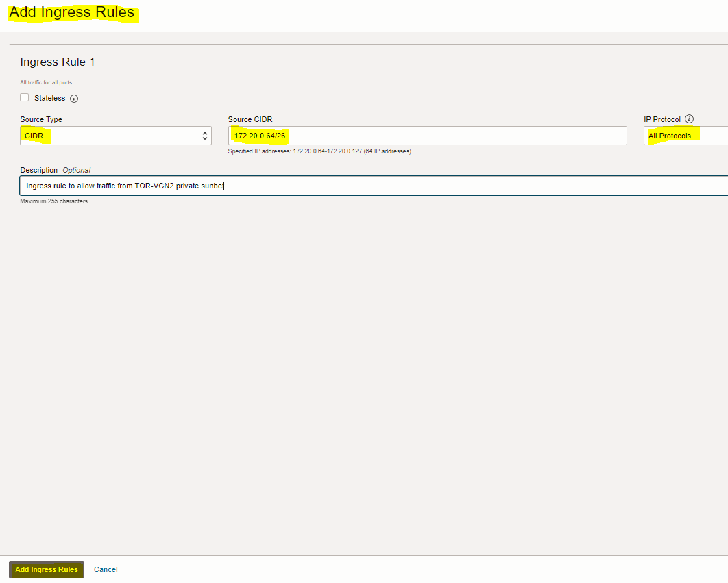This screenshot has height=583, width=728.
Task: Enable the Stateless checkbox
Action: click(25, 98)
